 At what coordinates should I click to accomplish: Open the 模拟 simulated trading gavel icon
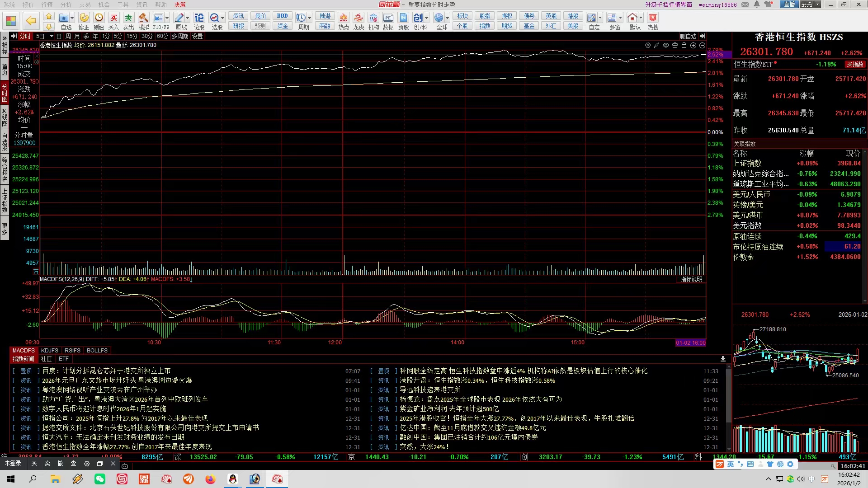click(x=143, y=18)
